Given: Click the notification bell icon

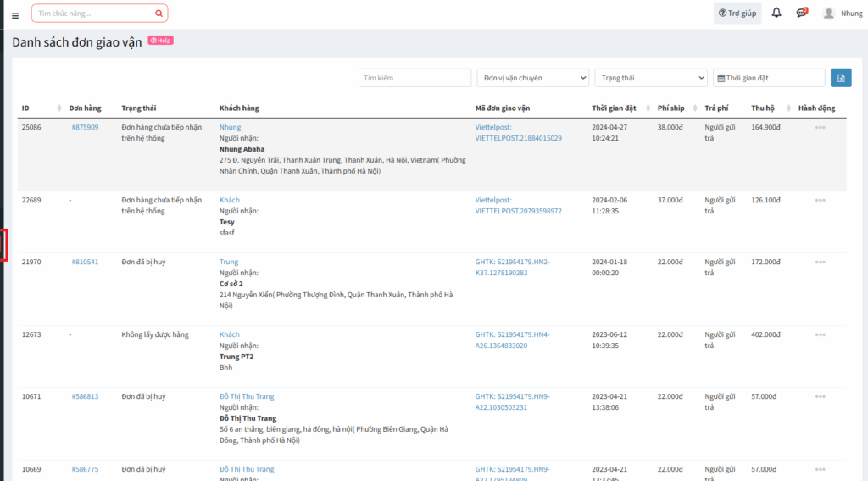Looking at the screenshot, I should [776, 13].
